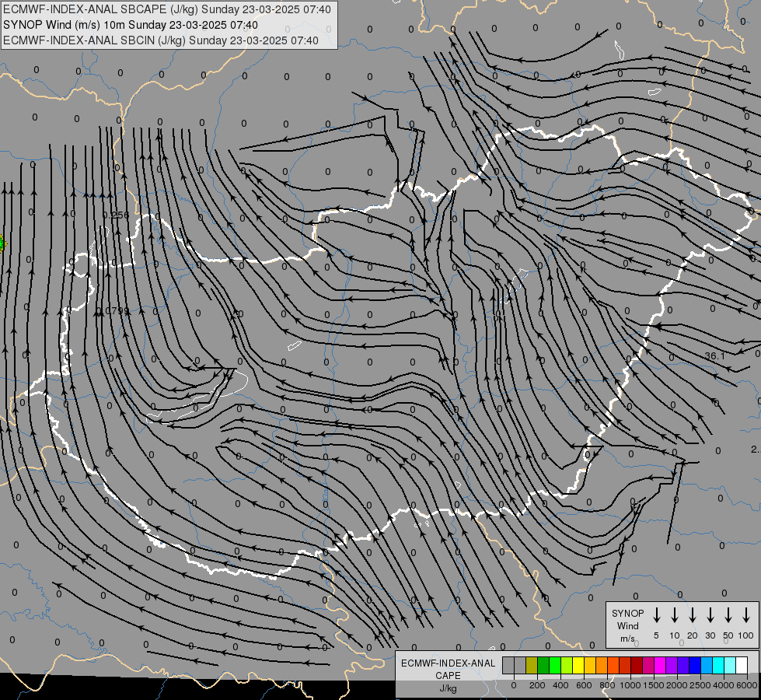Select the dark green CAPE color swatch

[x=543, y=665]
